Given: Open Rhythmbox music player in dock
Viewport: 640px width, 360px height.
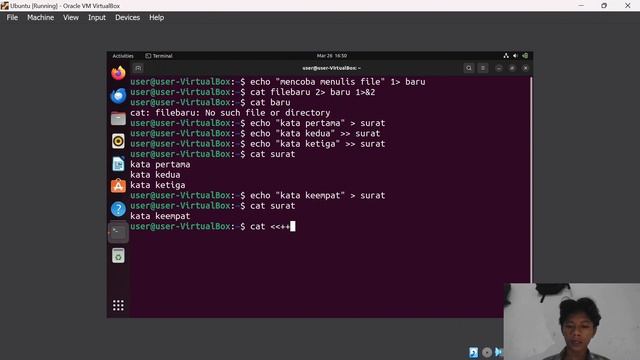Looking at the screenshot, I should click(118, 141).
